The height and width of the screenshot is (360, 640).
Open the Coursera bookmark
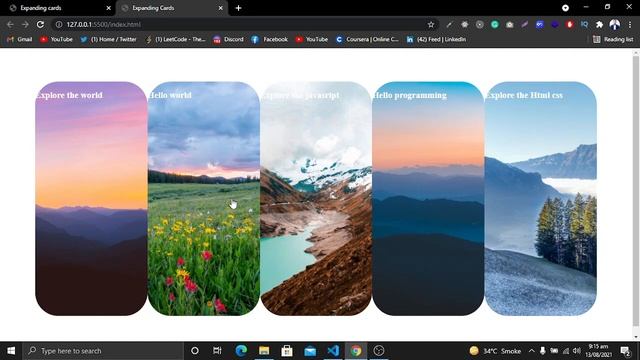(367, 39)
